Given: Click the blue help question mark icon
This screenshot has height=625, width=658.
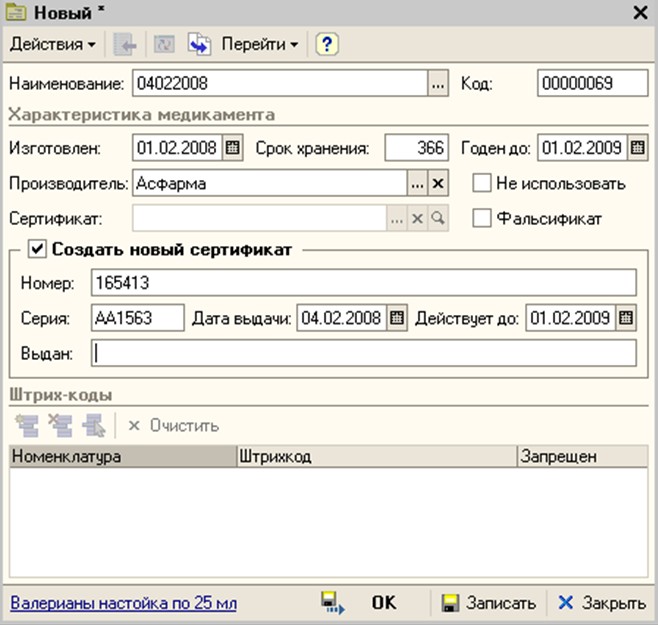Looking at the screenshot, I should 327,45.
